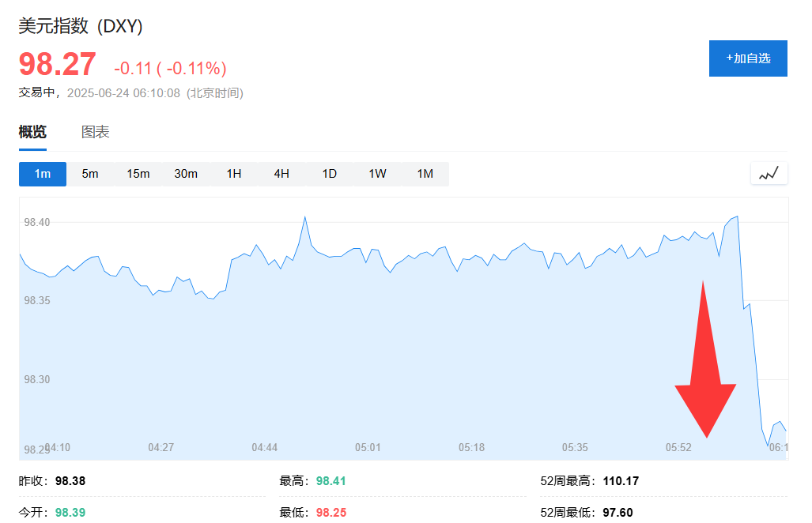Click the 98.40 y-axis label
The image size is (812, 523).
[37, 223]
